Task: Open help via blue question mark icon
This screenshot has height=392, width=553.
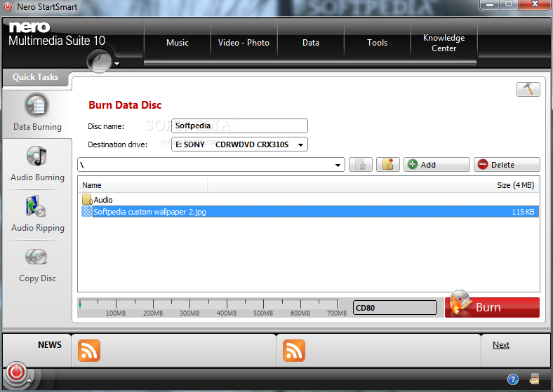Action: tap(513, 379)
